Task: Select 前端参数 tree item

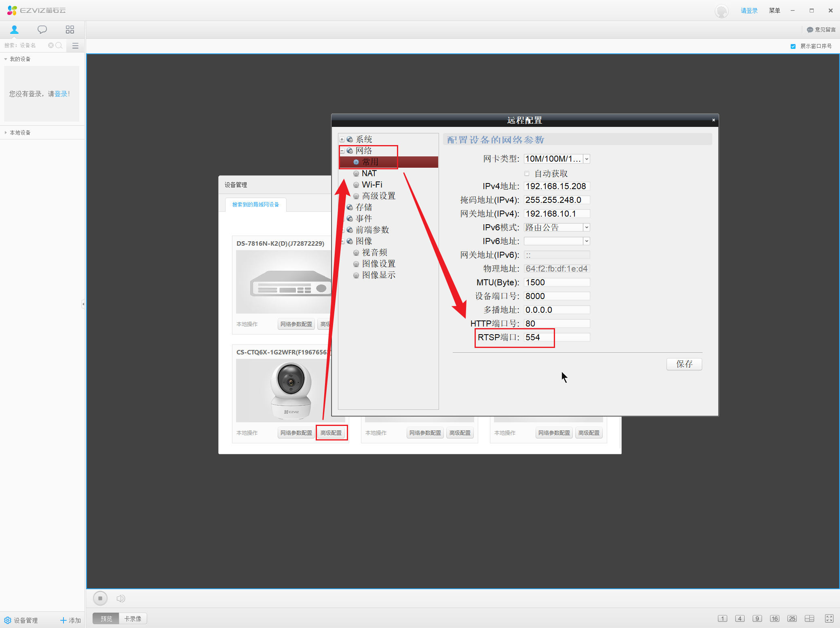Action: (372, 230)
